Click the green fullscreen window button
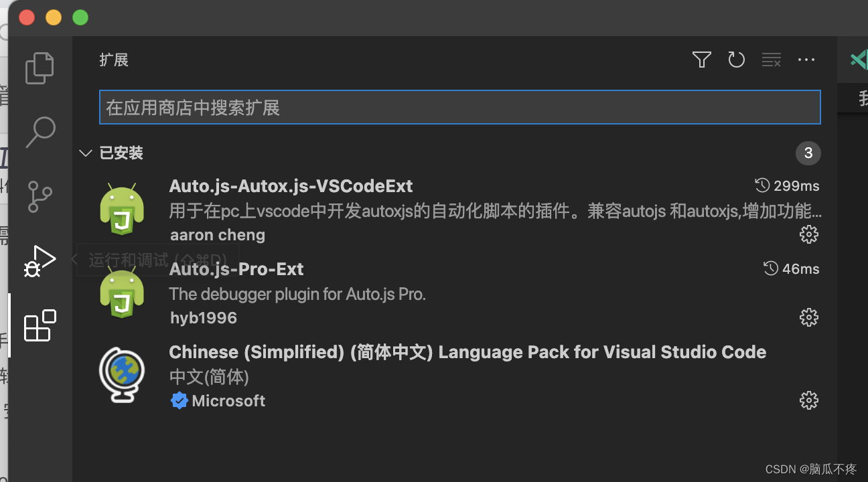Viewport: 868px width, 482px height. click(80, 17)
